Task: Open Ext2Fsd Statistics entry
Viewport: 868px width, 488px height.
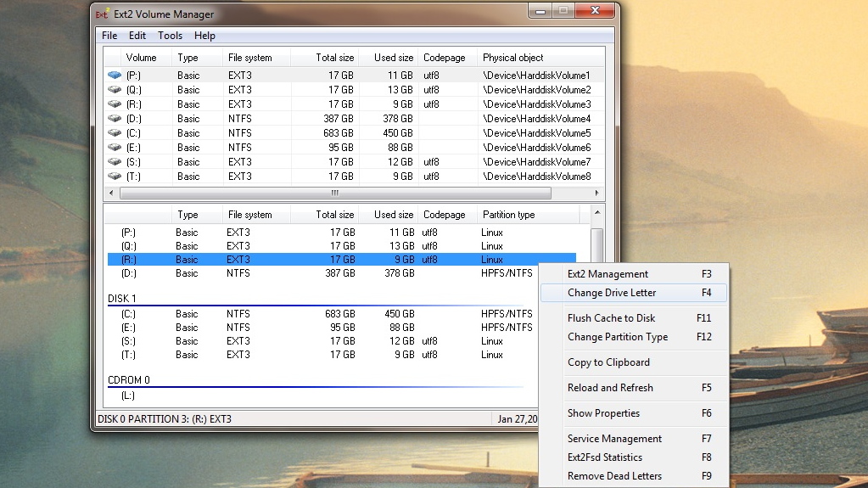Action: [x=634, y=457]
